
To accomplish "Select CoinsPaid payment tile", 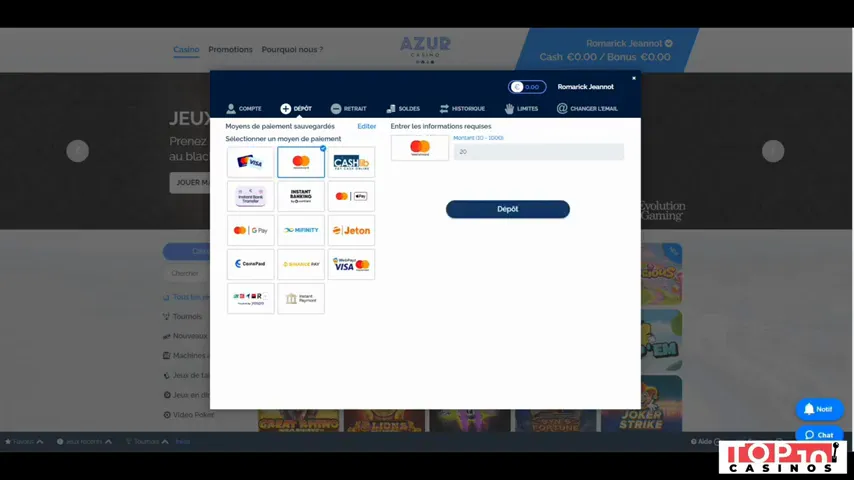I will click(251, 264).
